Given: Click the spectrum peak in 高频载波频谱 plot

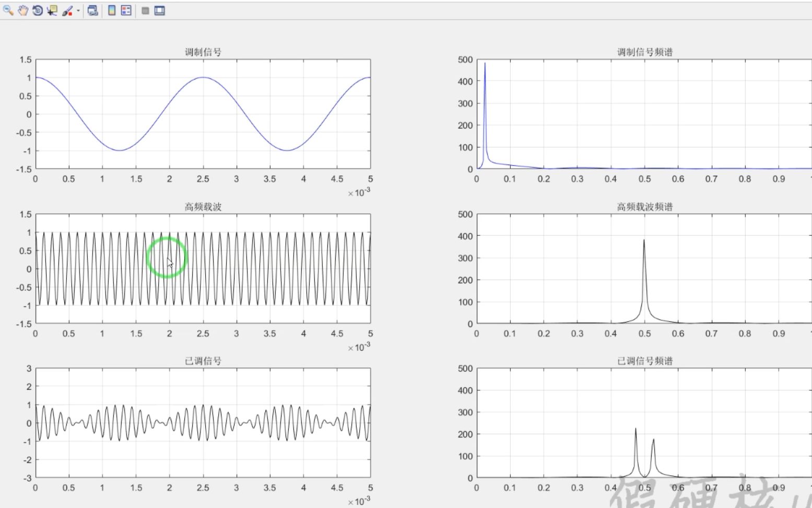Looking at the screenshot, I should coord(644,241).
